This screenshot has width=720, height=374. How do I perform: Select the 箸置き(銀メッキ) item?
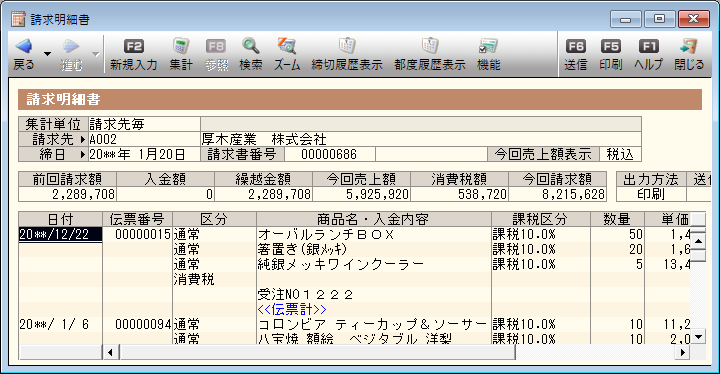374,249
